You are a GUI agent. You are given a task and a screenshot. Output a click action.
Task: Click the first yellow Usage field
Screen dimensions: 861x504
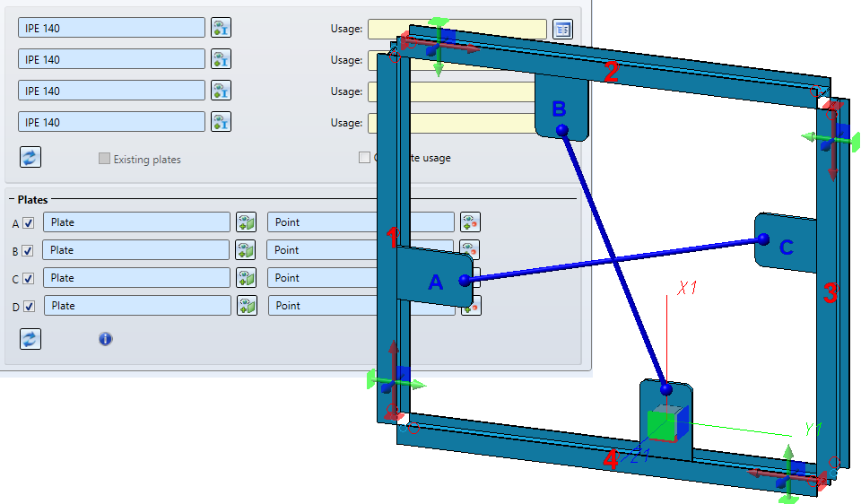coord(457,29)
